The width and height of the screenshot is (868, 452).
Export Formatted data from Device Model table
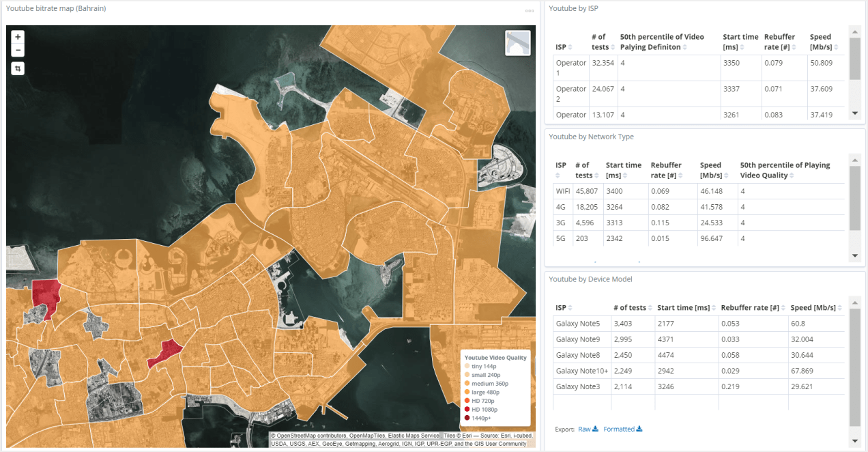[x=623, y=429]
